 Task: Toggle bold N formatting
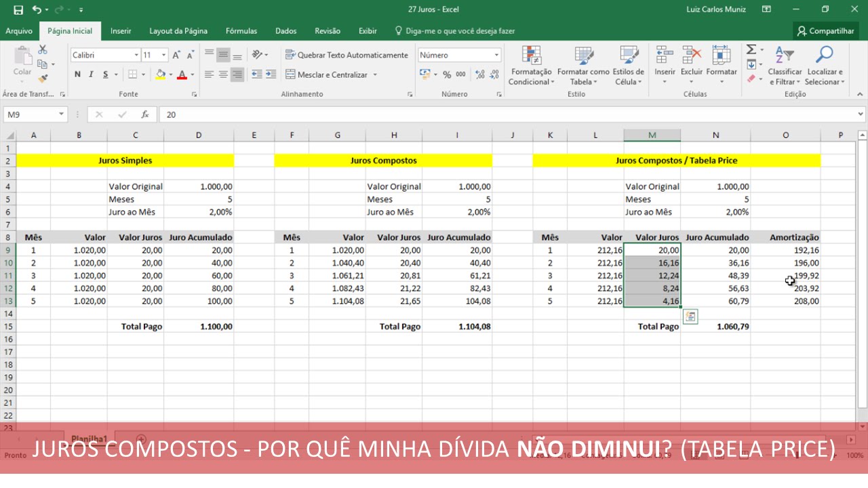pyautogui.click(x=78, y=75)
